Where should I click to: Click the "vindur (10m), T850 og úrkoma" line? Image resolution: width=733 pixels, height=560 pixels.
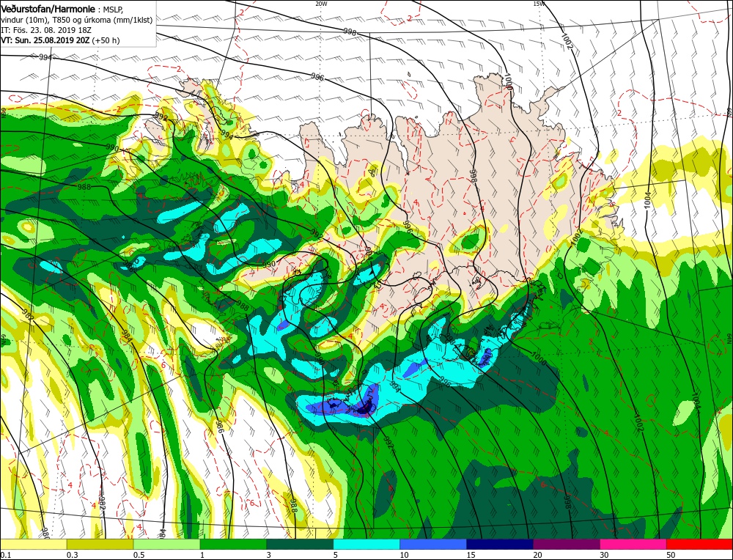click(x=77, y=20)
